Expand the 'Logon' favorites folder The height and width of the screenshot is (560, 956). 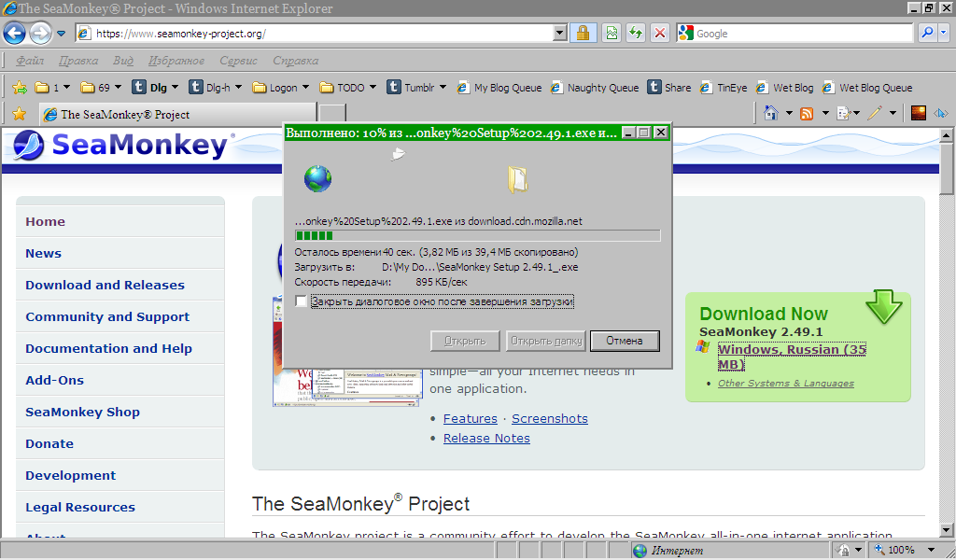[x=305, y=88]
